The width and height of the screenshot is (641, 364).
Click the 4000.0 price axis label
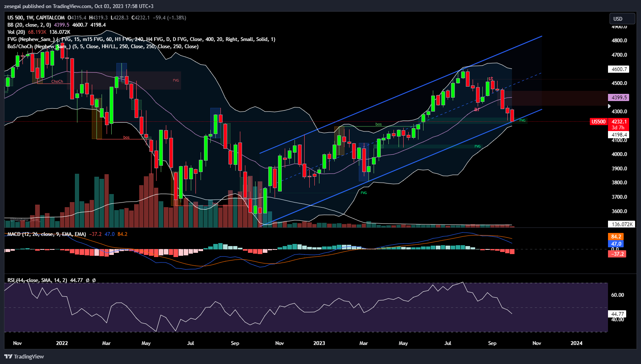(x=619, y=154)
